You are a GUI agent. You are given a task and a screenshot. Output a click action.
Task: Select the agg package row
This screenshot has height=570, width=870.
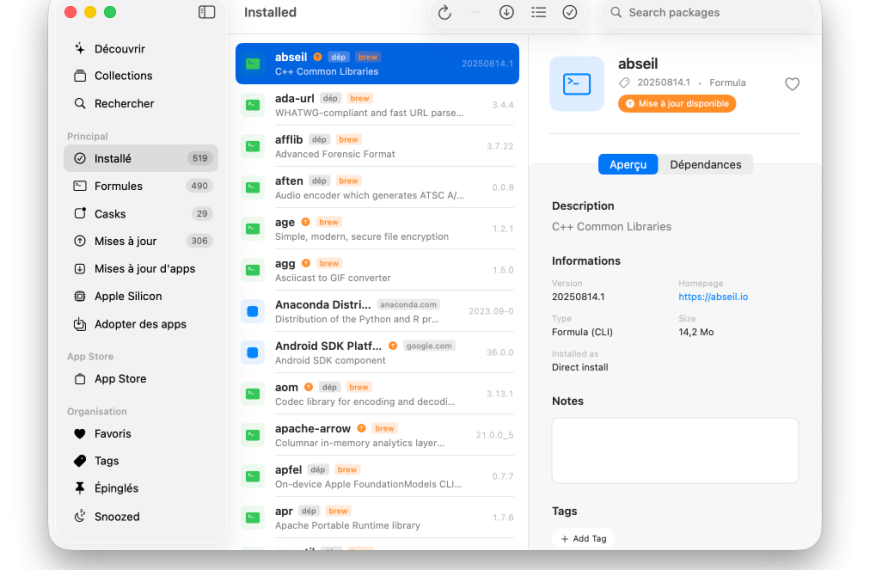377,270
